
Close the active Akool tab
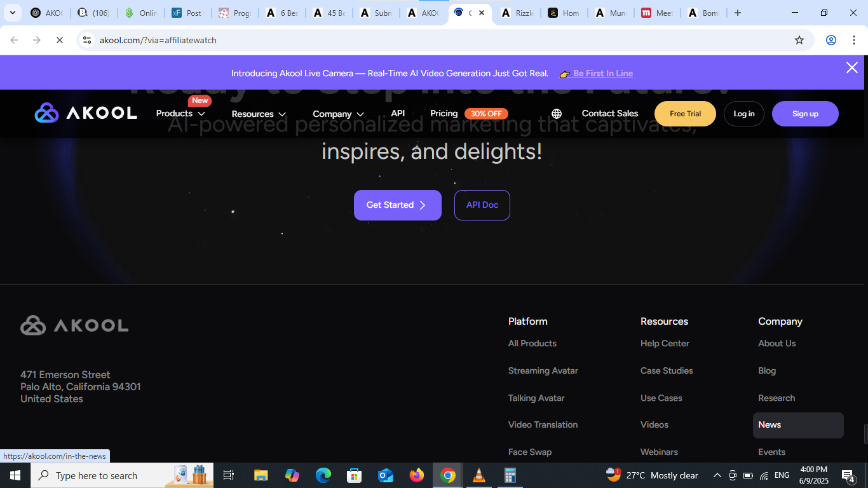482,13
